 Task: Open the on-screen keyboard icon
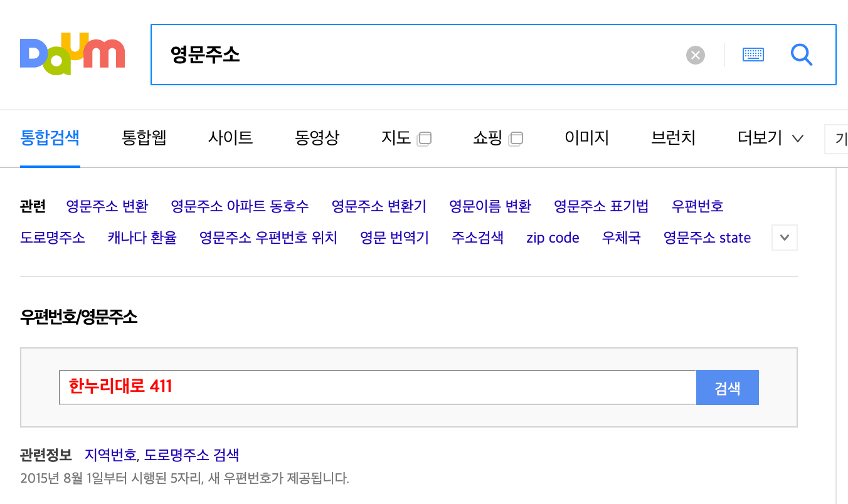tap(753, 55)
